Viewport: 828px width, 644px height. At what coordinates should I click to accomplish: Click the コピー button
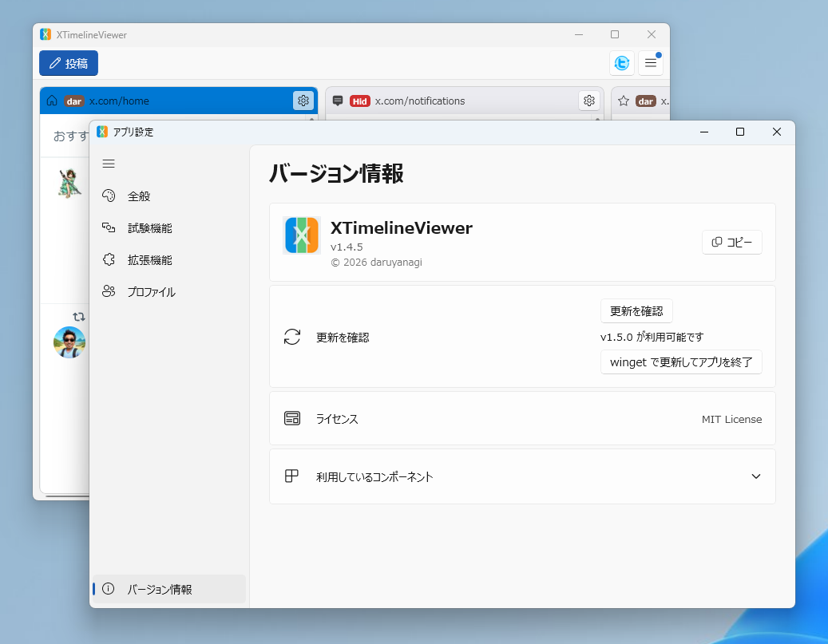click(x=732, y=243)
